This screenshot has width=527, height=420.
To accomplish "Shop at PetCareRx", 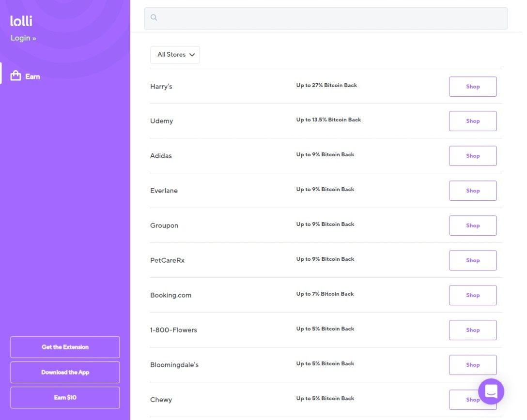I will click(473, 260).
